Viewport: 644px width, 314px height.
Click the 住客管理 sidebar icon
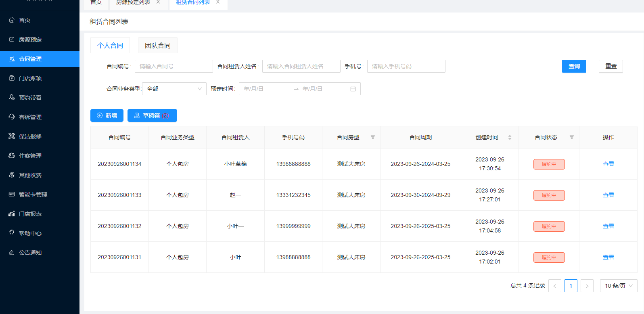tap(12, 155)
